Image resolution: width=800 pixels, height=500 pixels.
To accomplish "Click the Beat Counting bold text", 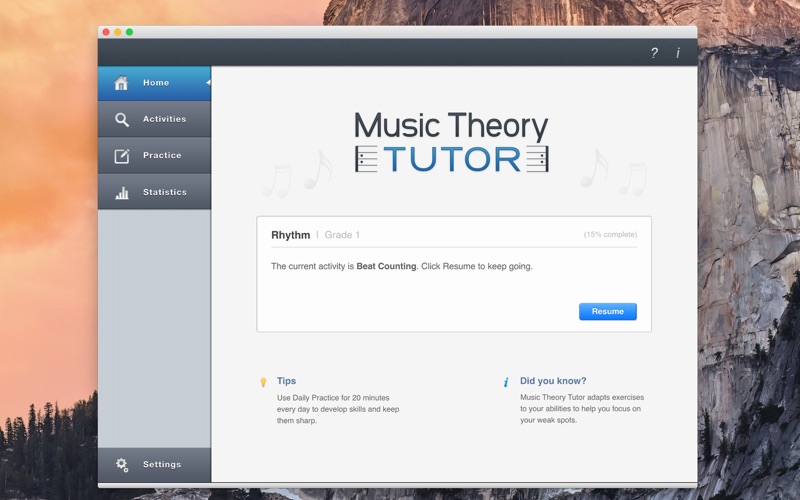I will tap(386, 266).
